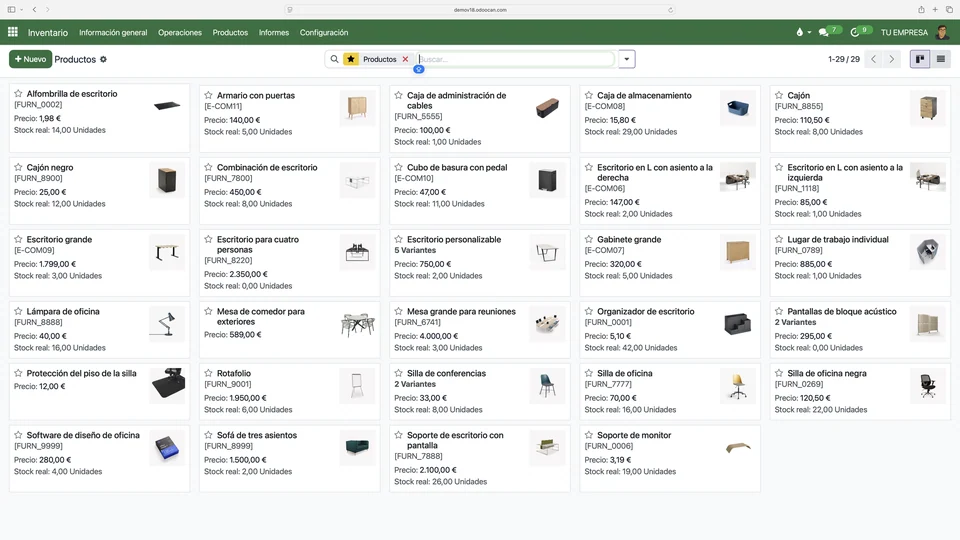Click "Stock real: 42,00 Unidades"

(631, 348)
